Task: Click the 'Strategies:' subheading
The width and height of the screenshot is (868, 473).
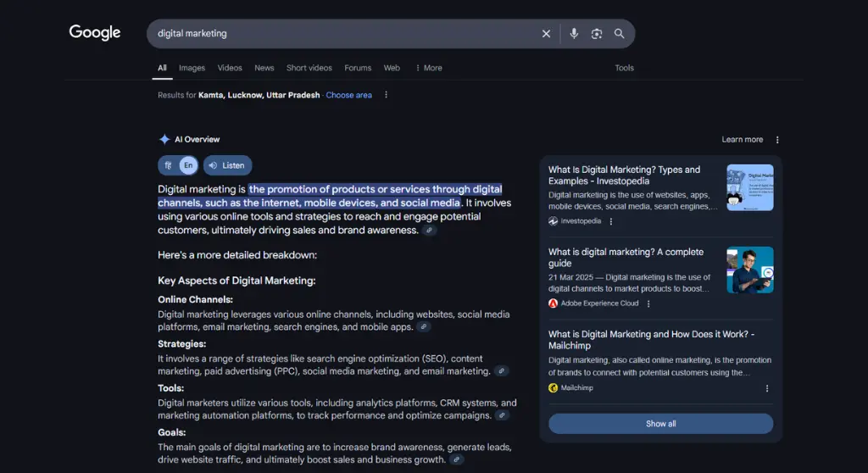Action: 181,344
